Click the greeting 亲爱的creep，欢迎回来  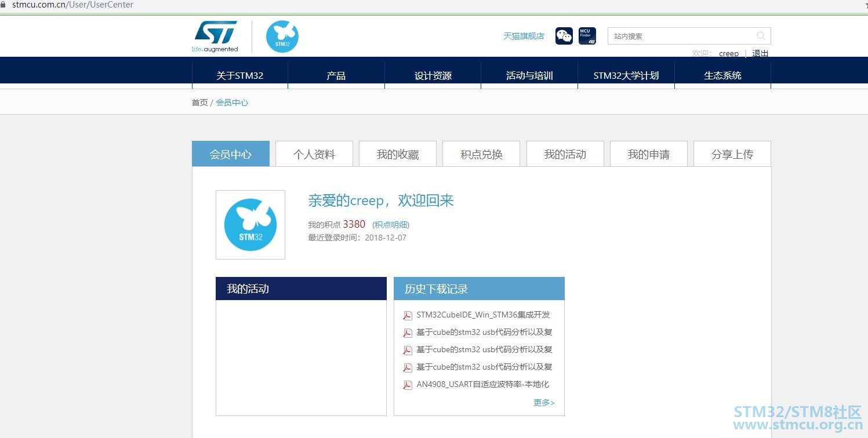(x=381, y=200)
